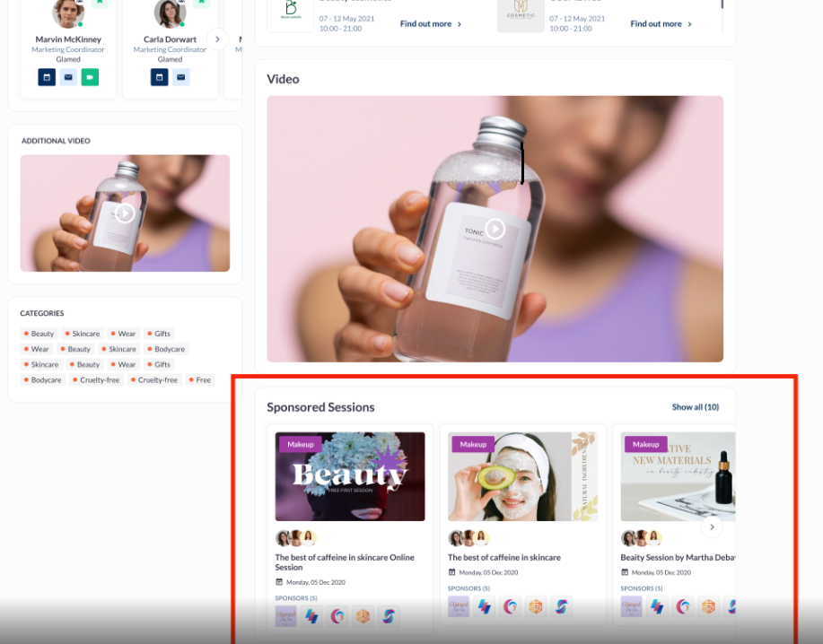
Task: Click the name 'Marvin McKinney'
Action: click(x=68, y=39)
